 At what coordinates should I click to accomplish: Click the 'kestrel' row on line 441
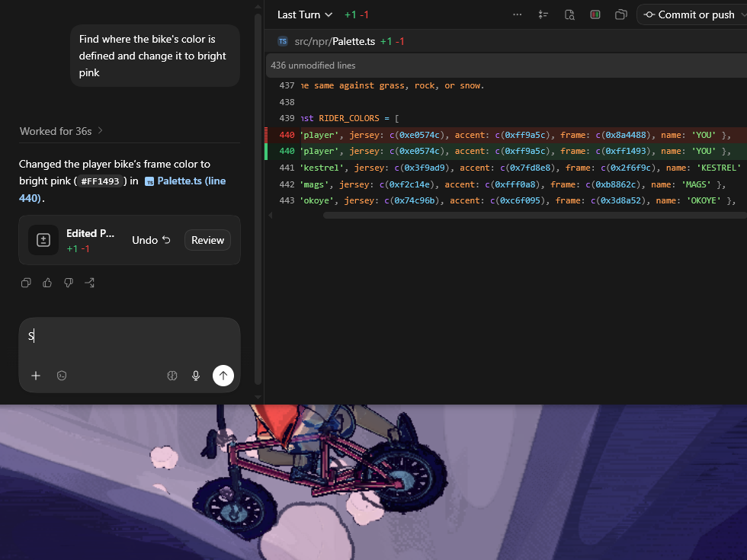(506, 168)
